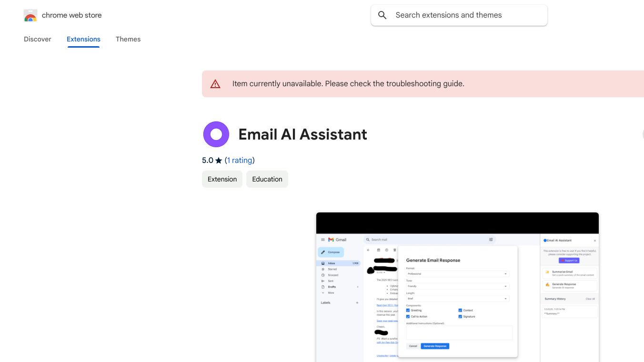Image resolution: width=644 pixels, height=362 pixels.
Task: Select the "Email AI Assistant" heading
Action: coord(302,134)
